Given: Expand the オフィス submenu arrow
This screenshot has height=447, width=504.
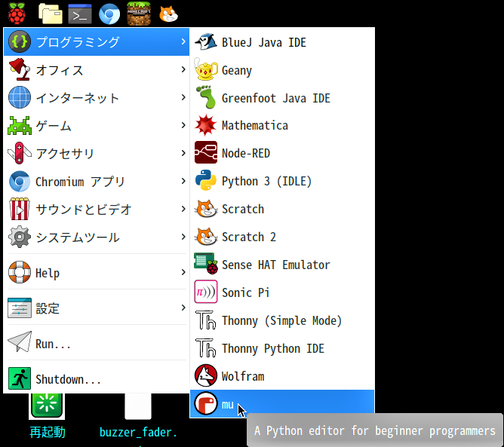Looking at the screenshot, I should (183, 69).
